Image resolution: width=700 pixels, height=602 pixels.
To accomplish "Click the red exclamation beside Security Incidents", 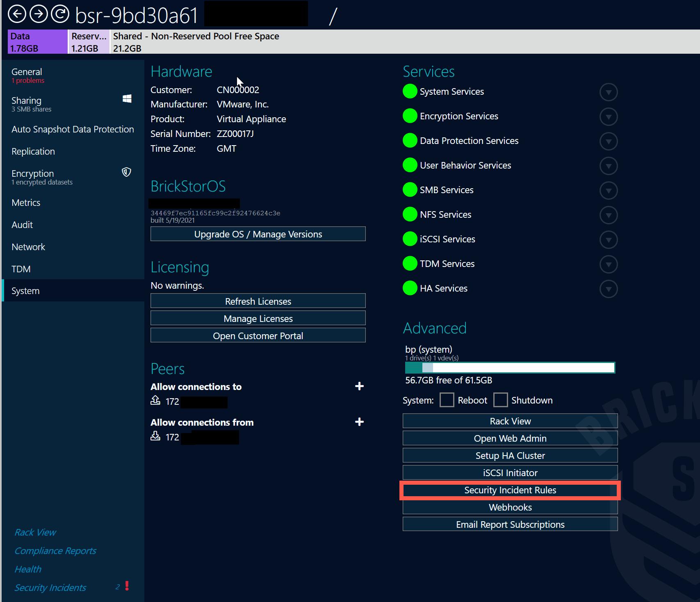I will [x=126, y=586].
